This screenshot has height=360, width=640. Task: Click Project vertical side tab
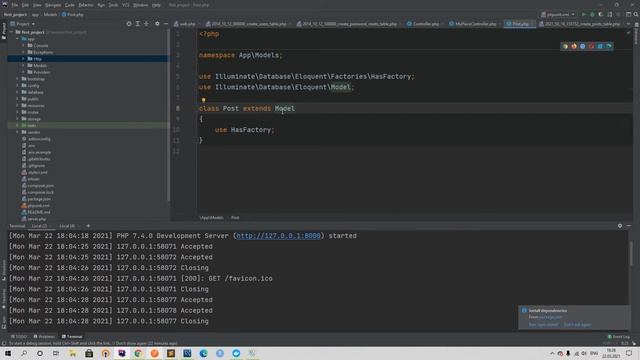tap(4, 31)
